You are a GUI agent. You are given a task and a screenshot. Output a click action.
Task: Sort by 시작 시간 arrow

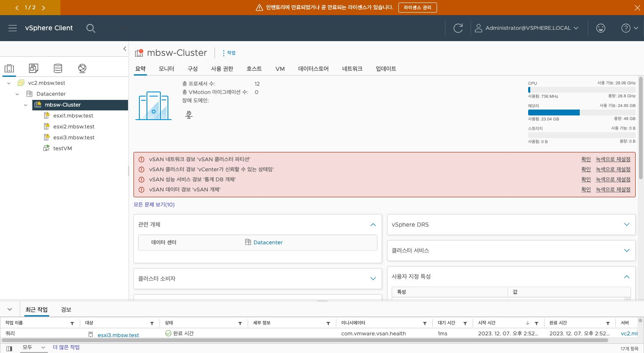(x=528, y=323)
